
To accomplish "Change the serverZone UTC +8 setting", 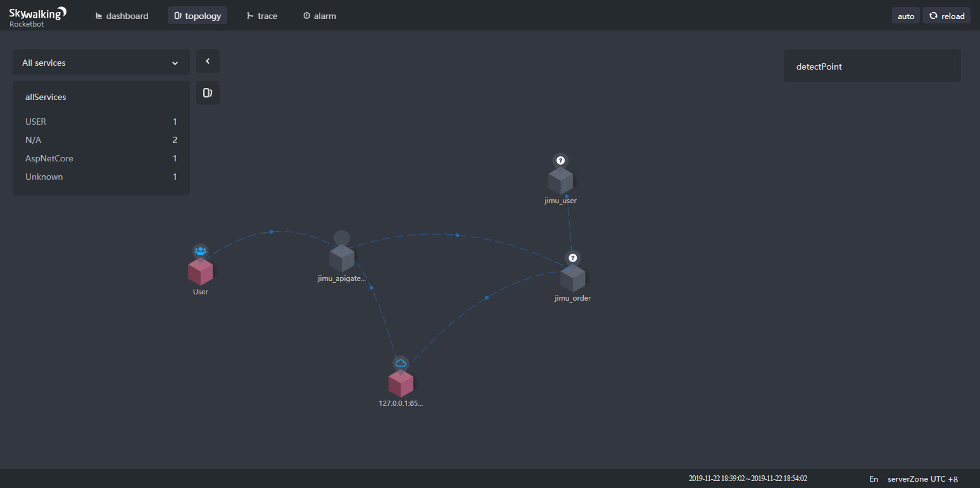I will click(x=922, y=479).
